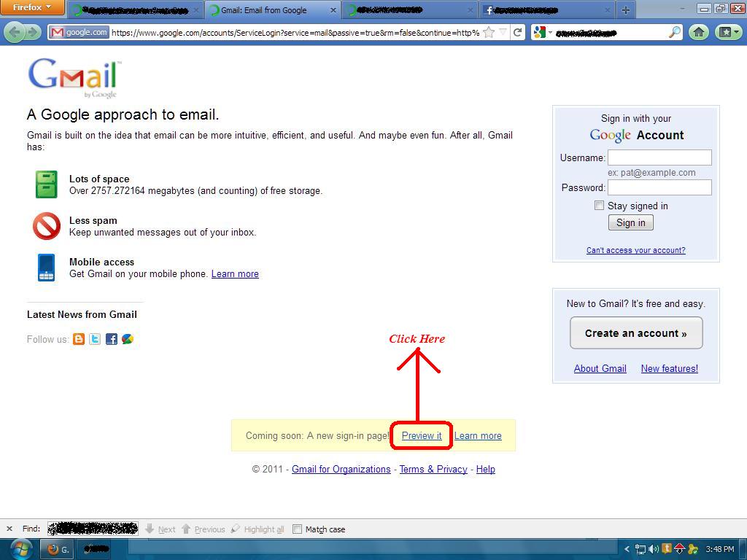
Task: Select Firefox taskbar button
Action: 58,550
